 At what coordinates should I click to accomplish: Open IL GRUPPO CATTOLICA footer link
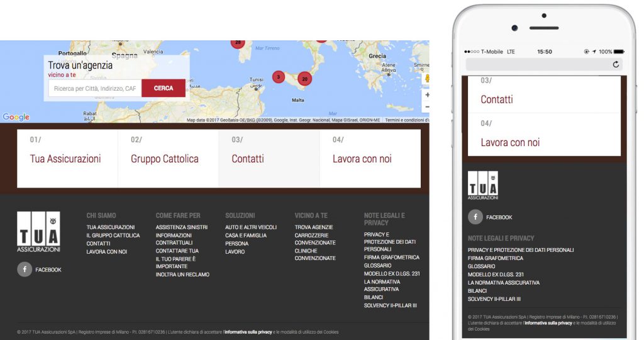(113, 235)
